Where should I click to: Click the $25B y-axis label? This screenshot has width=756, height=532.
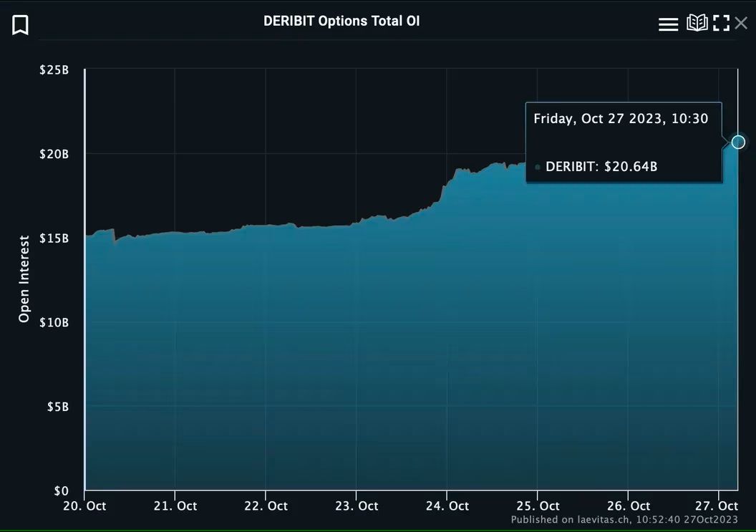click(54, 70)
